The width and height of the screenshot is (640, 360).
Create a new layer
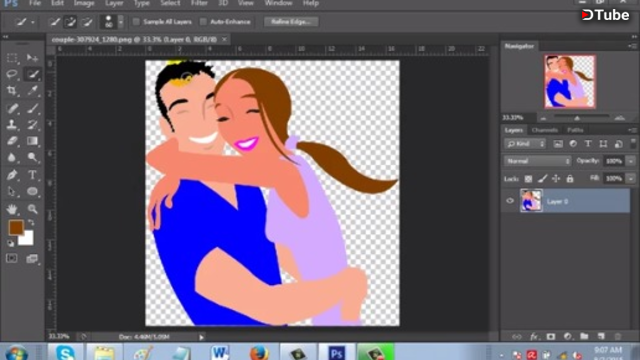(601, 337)
